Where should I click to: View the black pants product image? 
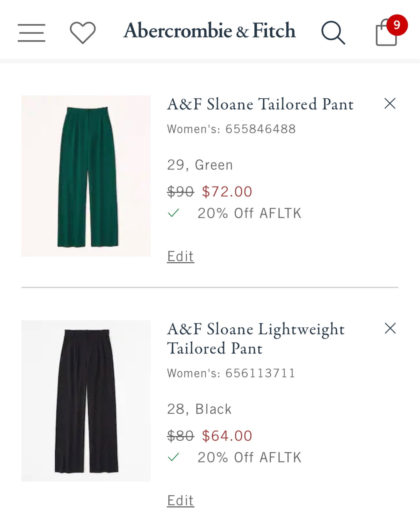click(86, 401)
